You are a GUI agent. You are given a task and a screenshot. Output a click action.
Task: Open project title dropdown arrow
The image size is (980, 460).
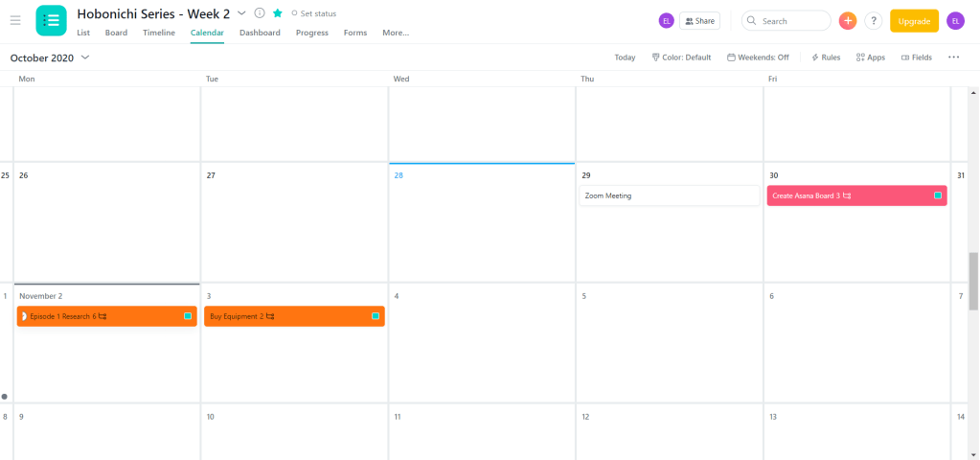click(x=241, y=13)
